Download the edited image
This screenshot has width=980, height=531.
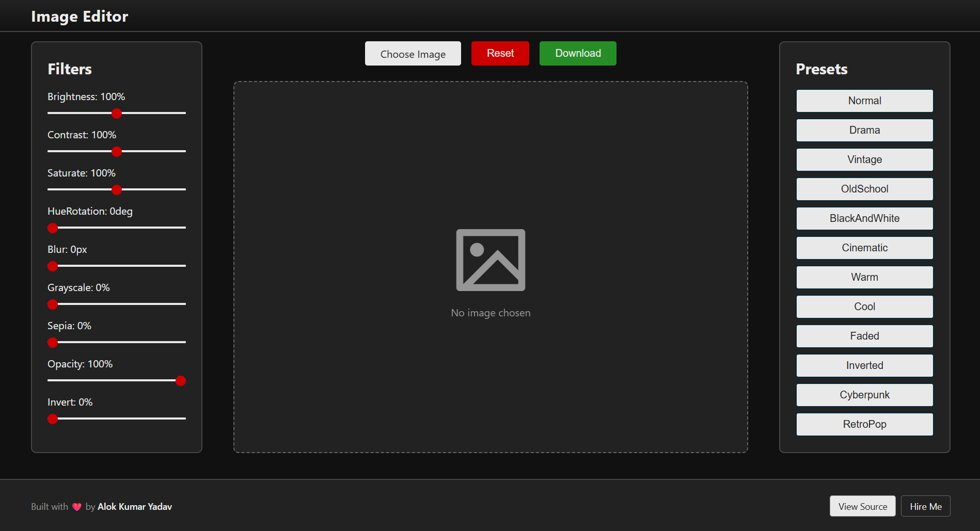pos(577,53)
